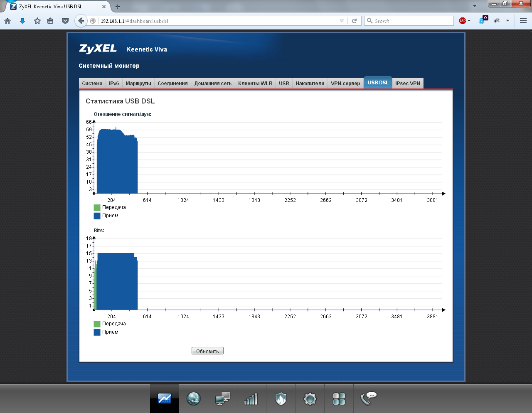Show bookmarks list icon
Viewport: 532px width, 413px height.
pos(50,21)
